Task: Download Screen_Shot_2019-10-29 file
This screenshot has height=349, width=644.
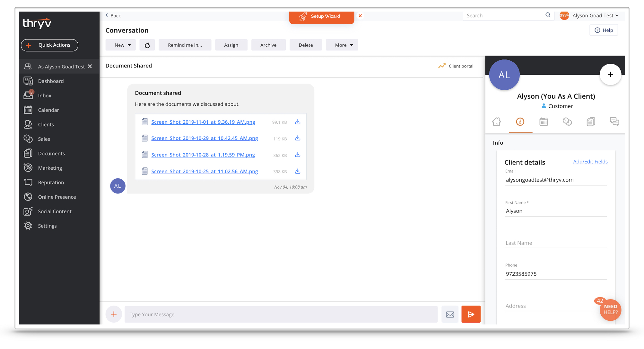Action: 298,138
